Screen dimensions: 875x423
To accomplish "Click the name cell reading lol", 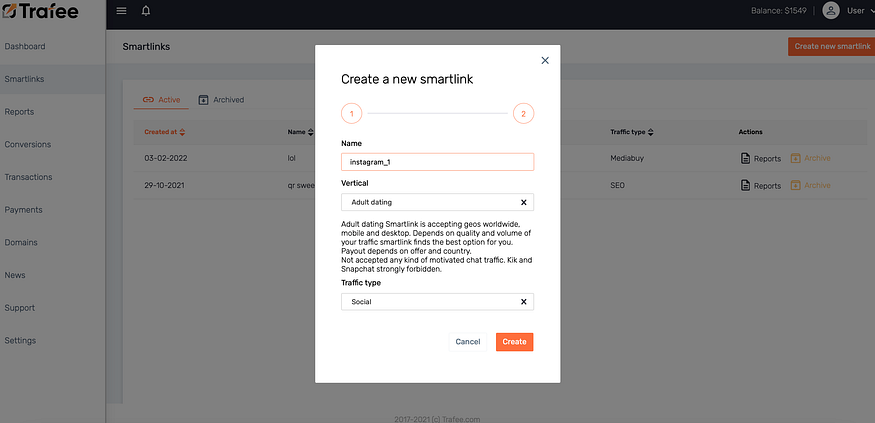I will 291,158.
